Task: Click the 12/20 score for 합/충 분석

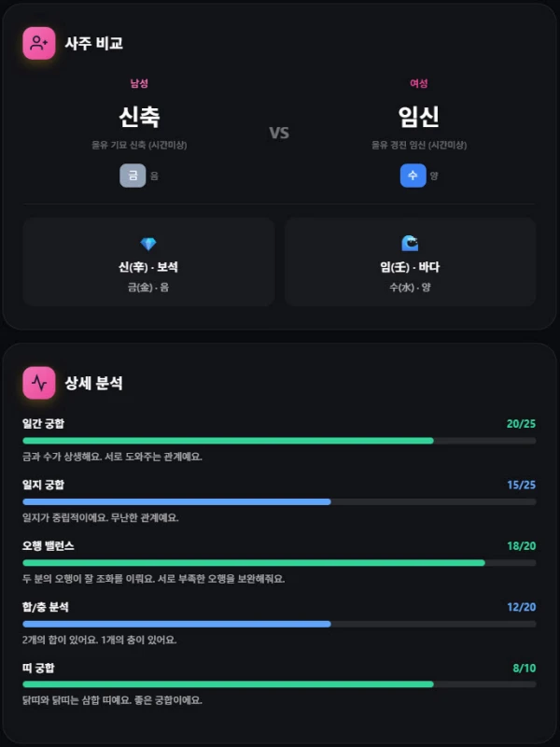Action: [521, 607]
